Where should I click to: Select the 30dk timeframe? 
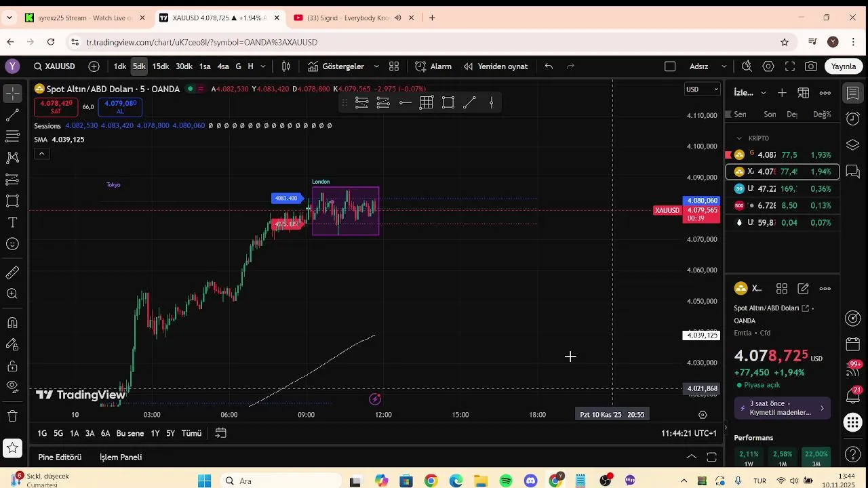coord(184,66)
